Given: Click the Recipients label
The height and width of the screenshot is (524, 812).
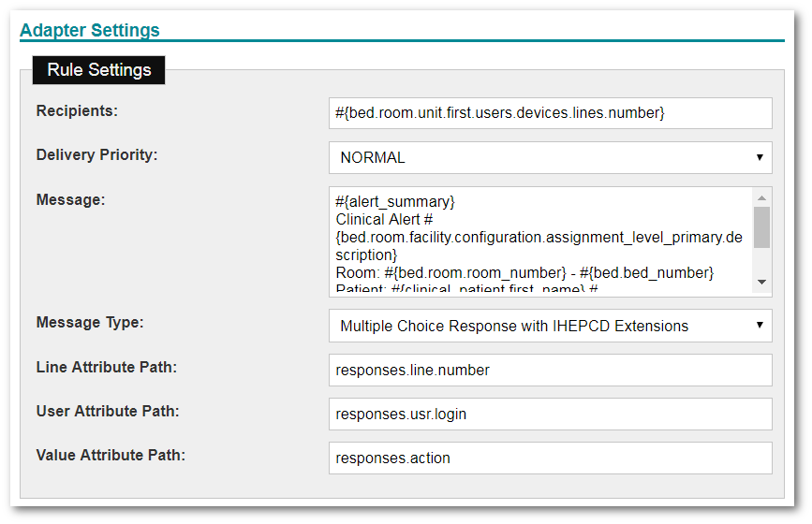Looking at the screenshot, I should point(77,110).
